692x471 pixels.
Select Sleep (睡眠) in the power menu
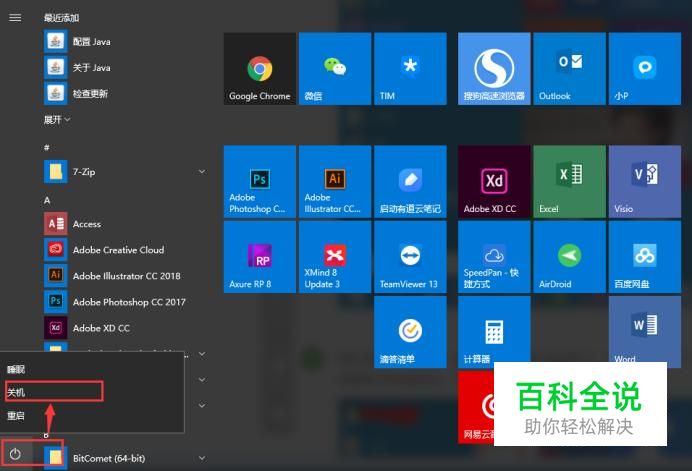click(x=16, y=369)
